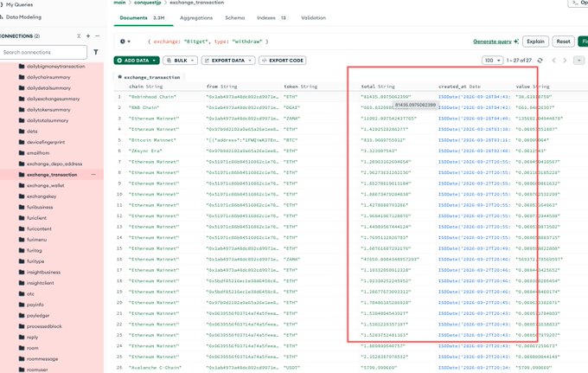Click folder icon of roommessage collection
The width and height of the screenshot is (588, 373).
point(22,359)
